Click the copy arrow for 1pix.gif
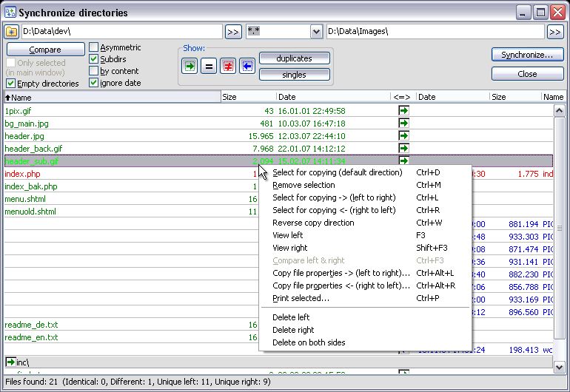This screenshot has width=570, height=392. 403,111
